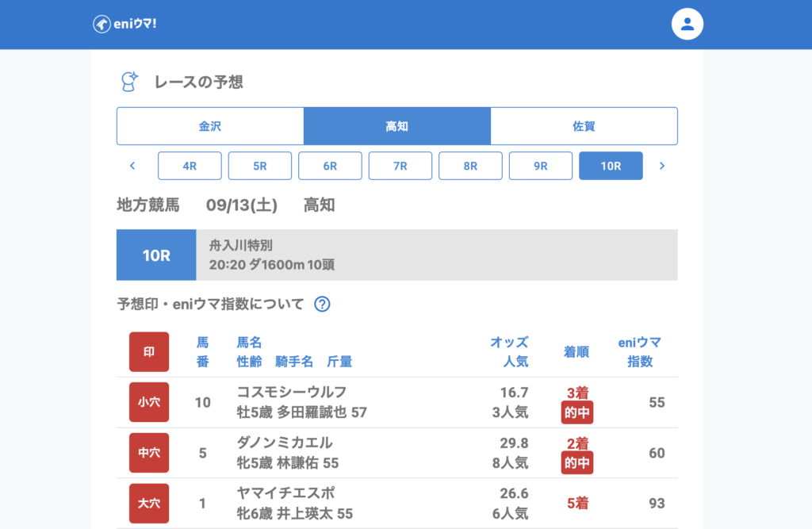This screenshot has width=812, height=529.
Task: Switch to the 佐賀 racecourse tab
Action: coord(584,126)
